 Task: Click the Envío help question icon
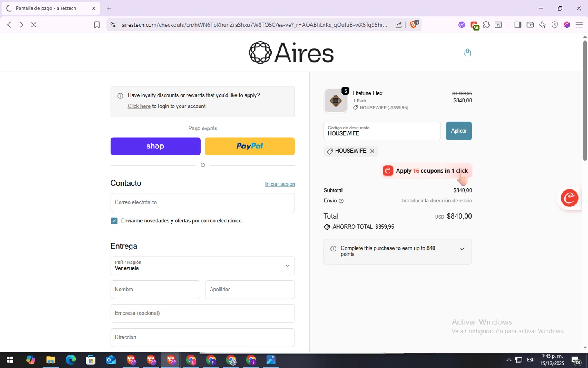[x=341, y=201]
